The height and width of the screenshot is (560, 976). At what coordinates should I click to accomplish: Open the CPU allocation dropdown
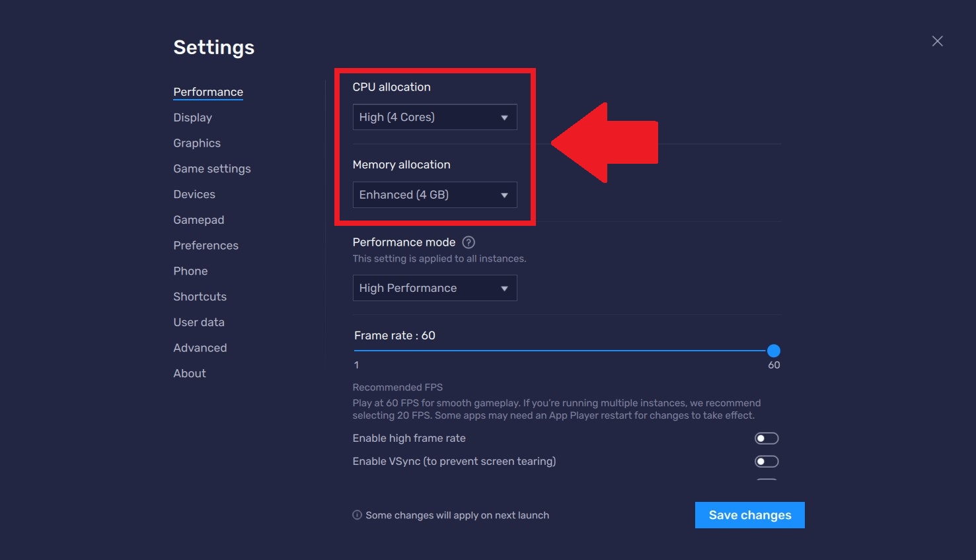[434, 117]
